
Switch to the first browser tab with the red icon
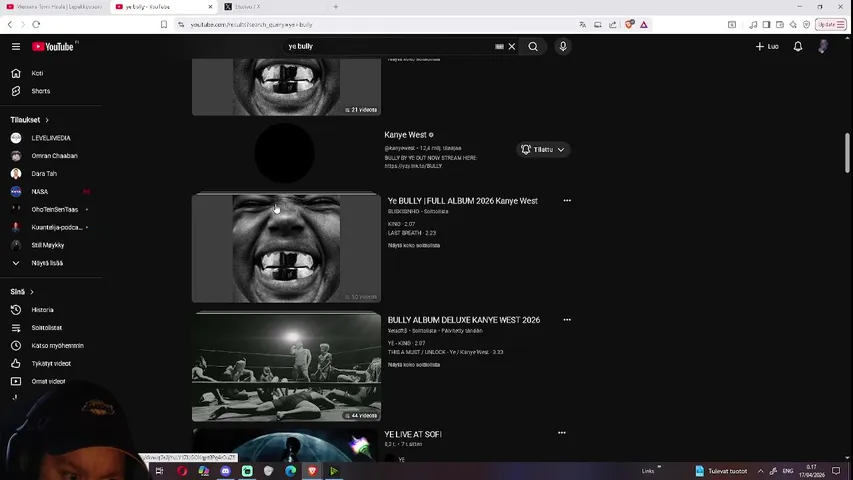coord(54,7)
